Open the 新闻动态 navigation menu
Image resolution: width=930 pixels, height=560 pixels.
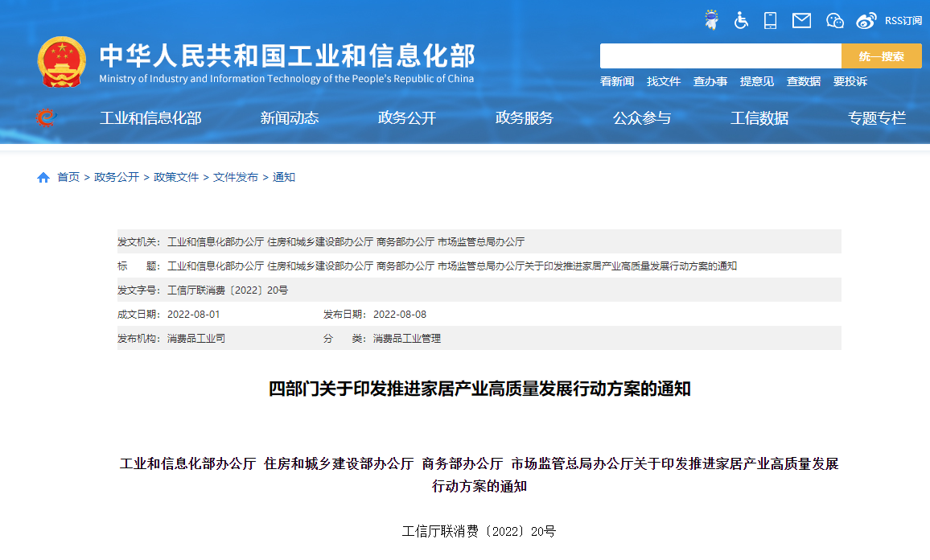tap(290, 118)
